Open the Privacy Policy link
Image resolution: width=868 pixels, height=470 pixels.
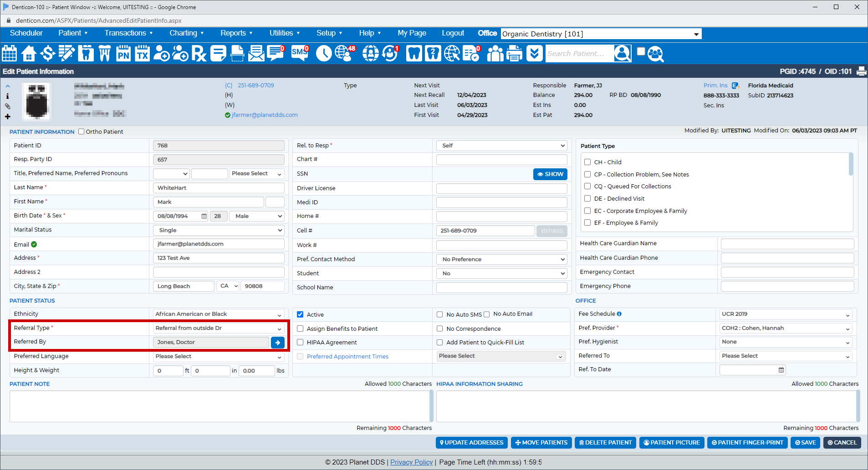pos(411,462)
